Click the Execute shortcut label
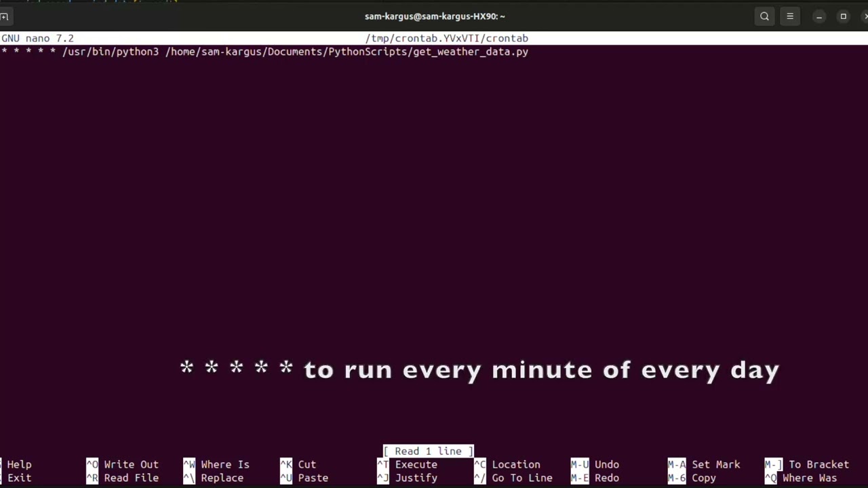 (416, 464)
